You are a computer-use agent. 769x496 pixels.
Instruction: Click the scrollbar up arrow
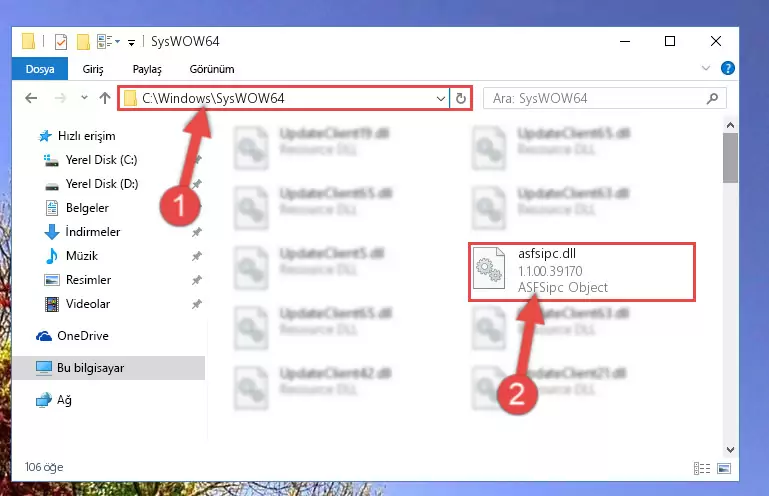[730, 125]
